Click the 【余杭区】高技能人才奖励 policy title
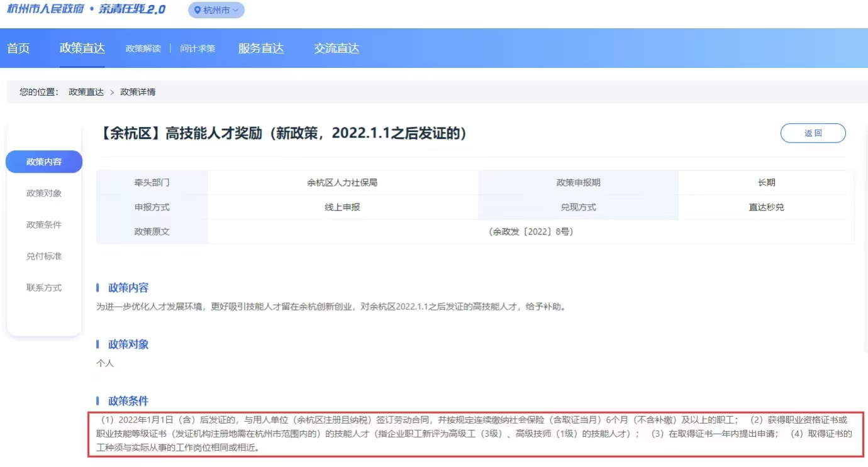The image size is (868, 467). click(x=283, y=133)
